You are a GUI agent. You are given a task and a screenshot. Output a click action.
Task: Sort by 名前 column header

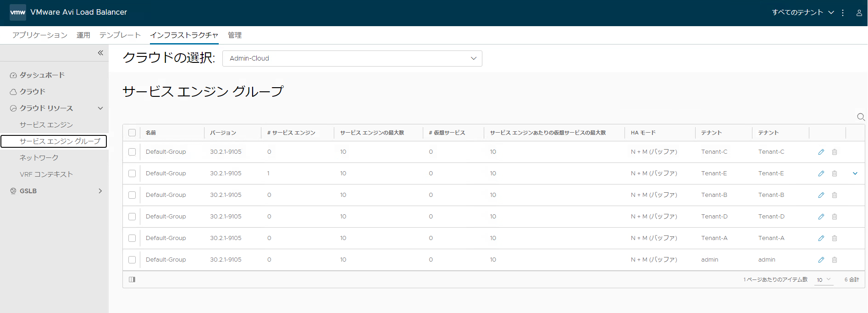coord(151,133)
